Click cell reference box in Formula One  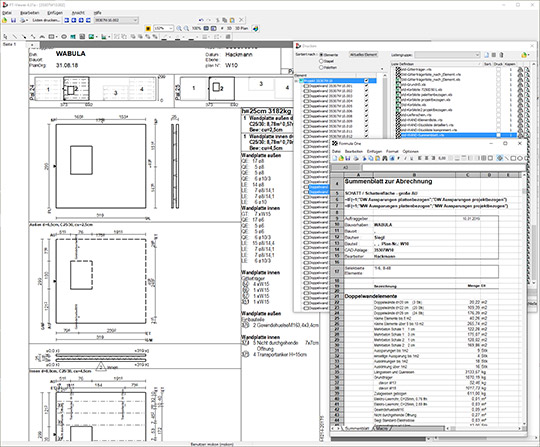(x=346, y=167)
